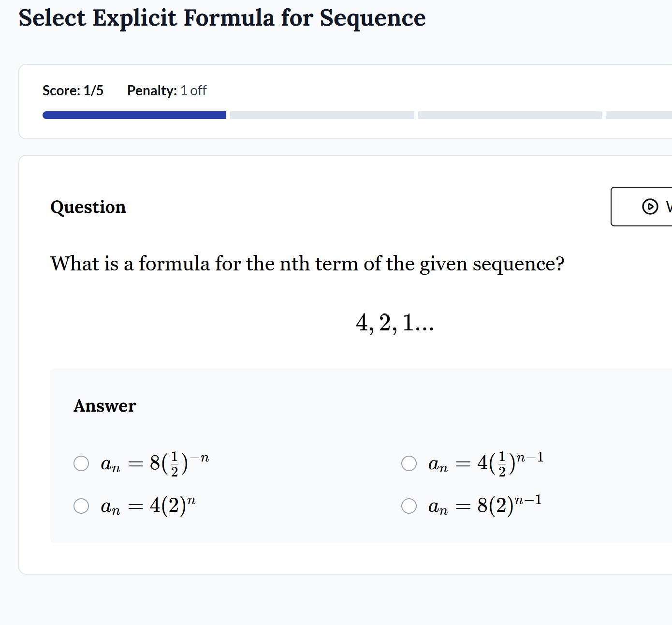Click the third gray progress segment
The image size is (672, 625).
point(510,115)
